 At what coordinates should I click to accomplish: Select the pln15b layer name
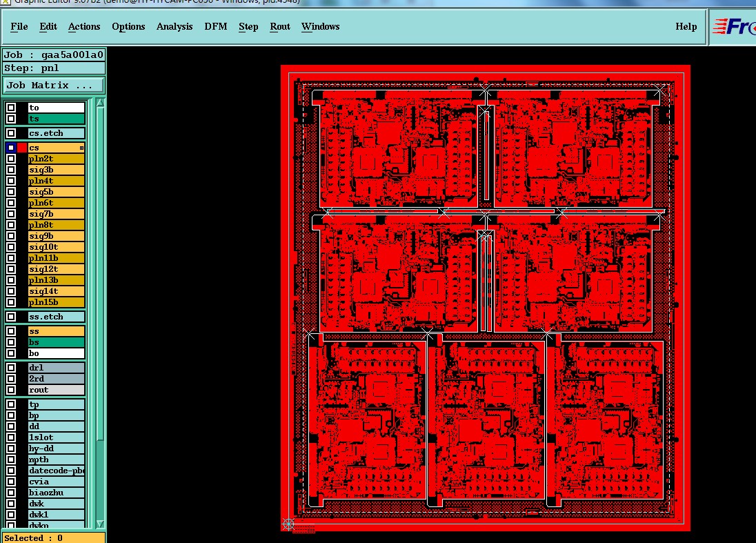(57, 302)
